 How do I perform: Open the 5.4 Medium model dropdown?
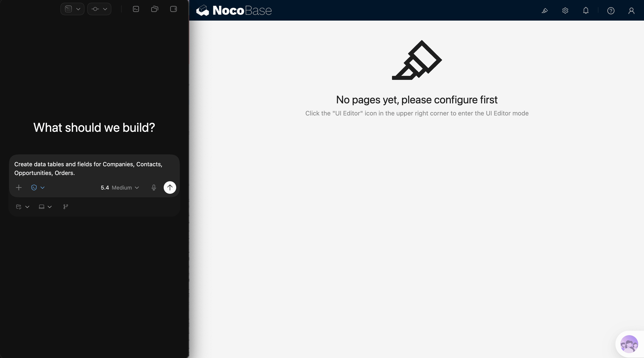[119, 187]
